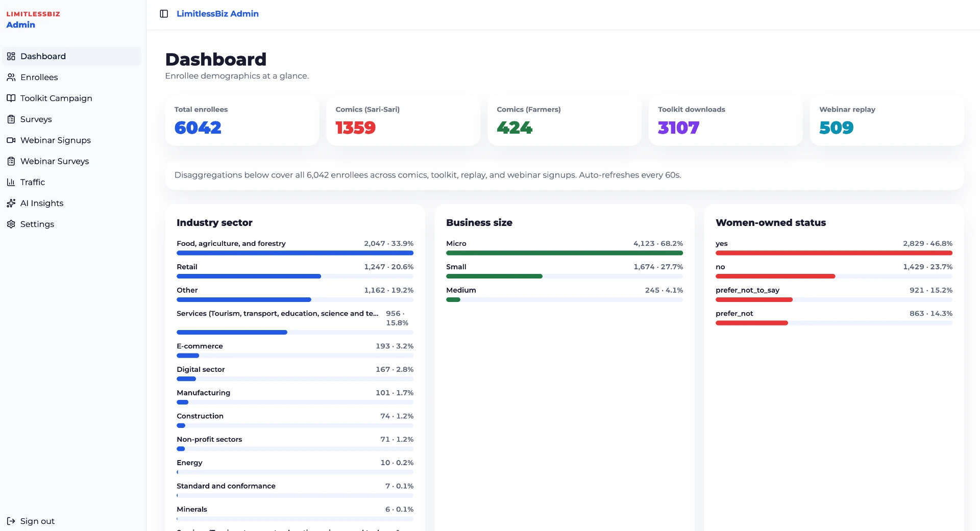
Task: Click the Comics (Sari-Sari) 1359 card
Action: pyautogui.click(x=403, y=121)
